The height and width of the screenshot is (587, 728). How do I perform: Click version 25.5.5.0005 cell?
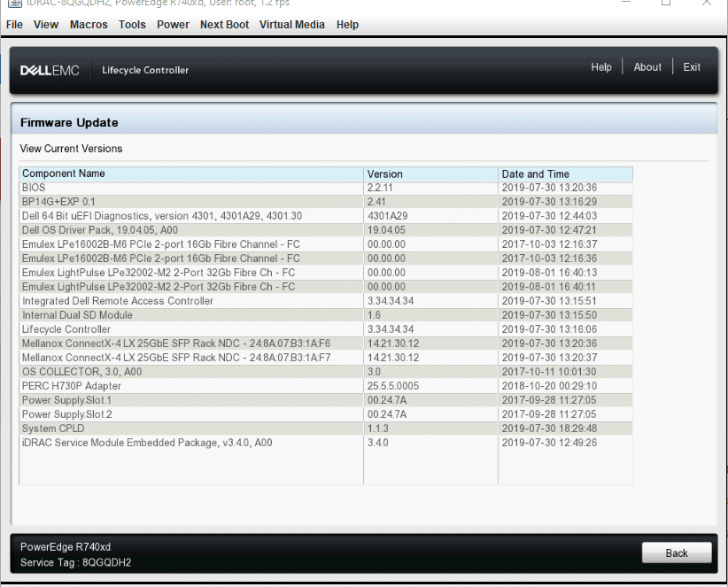pyautogui.click(x=430, y=386)
